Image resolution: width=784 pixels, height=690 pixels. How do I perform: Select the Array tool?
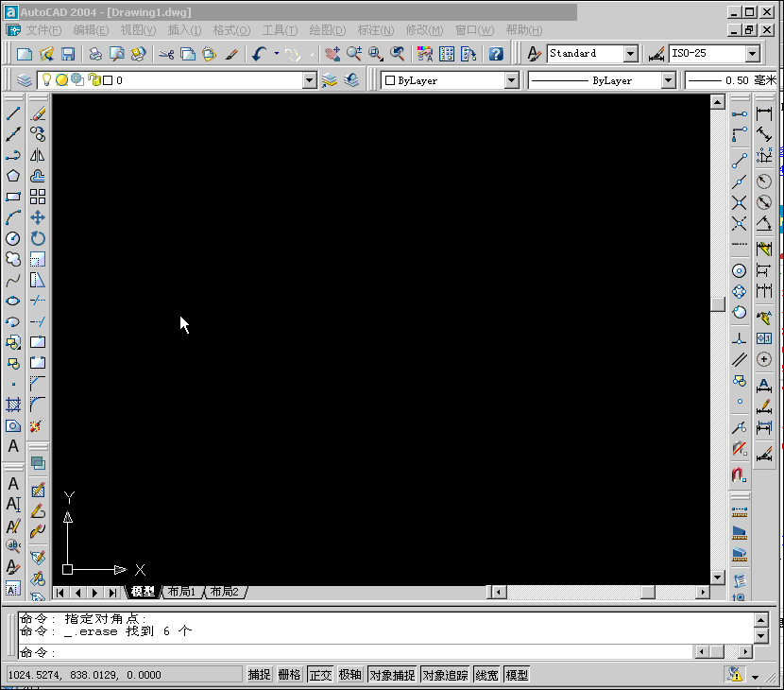(38, 197)
